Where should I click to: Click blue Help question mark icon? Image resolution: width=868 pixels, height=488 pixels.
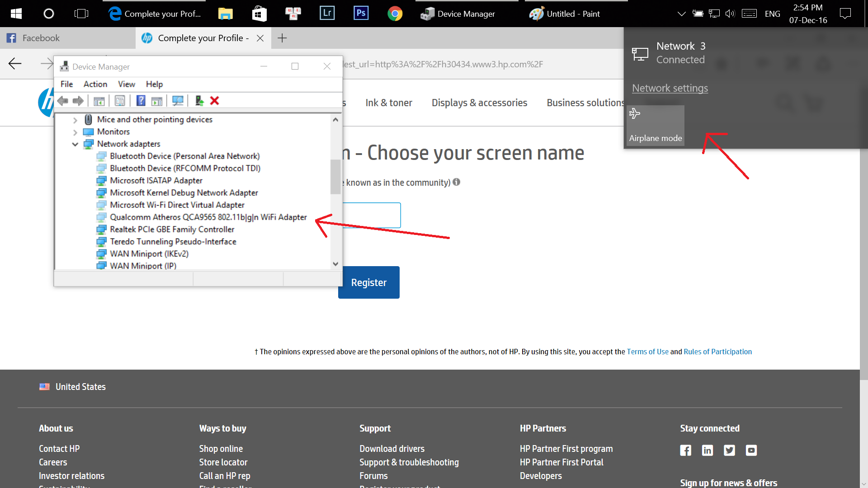click(141, 101)
